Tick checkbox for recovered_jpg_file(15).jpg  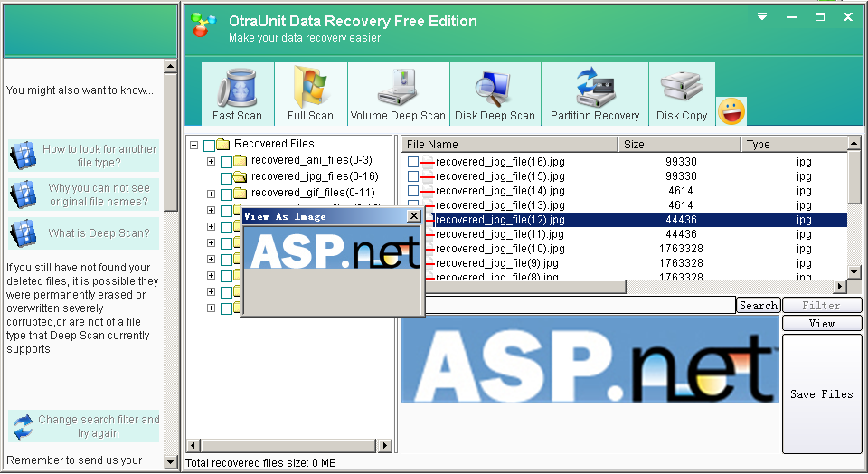tap(413, 176)
